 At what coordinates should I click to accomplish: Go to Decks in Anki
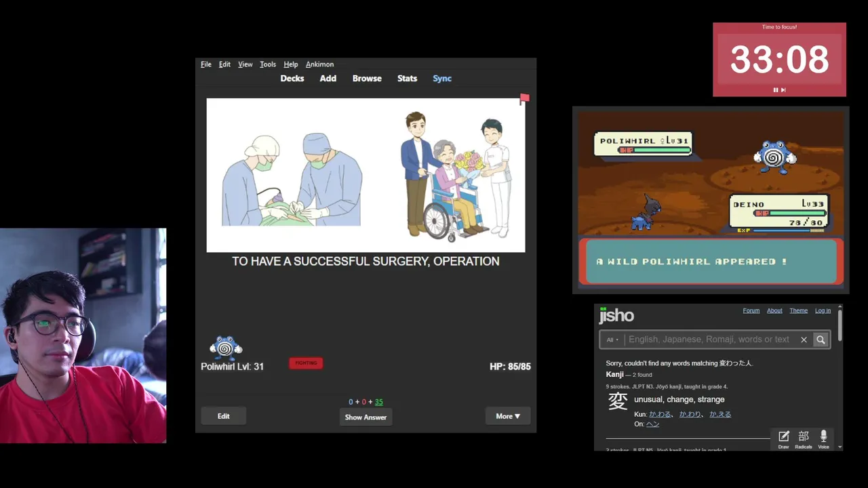(x=292, y=79)
